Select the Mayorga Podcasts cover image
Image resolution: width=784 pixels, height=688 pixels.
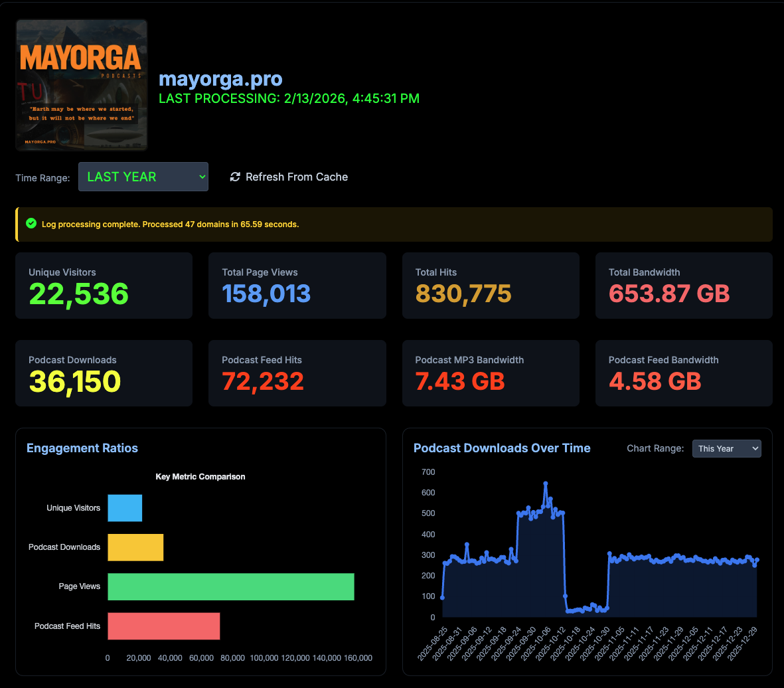82,85
